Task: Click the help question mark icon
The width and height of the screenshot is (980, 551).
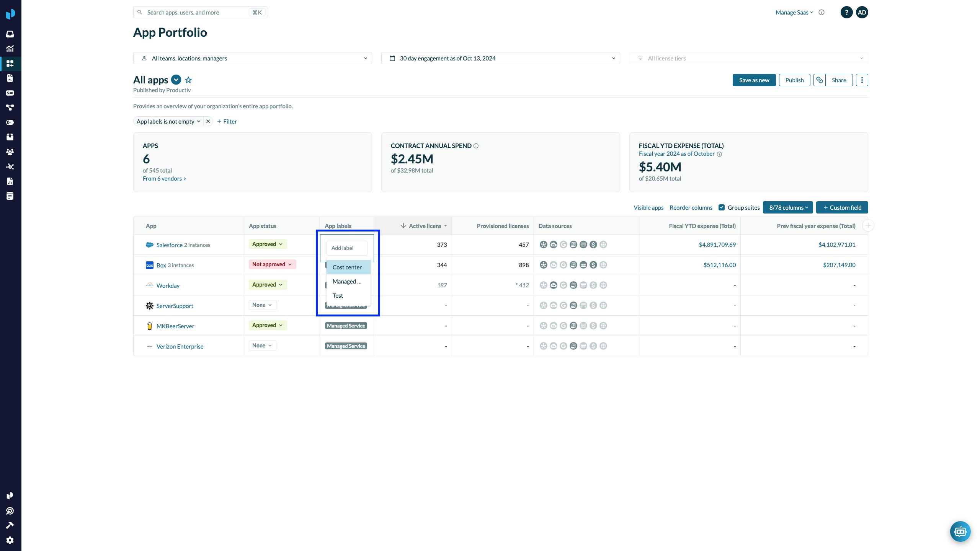Action: [846, 12]
